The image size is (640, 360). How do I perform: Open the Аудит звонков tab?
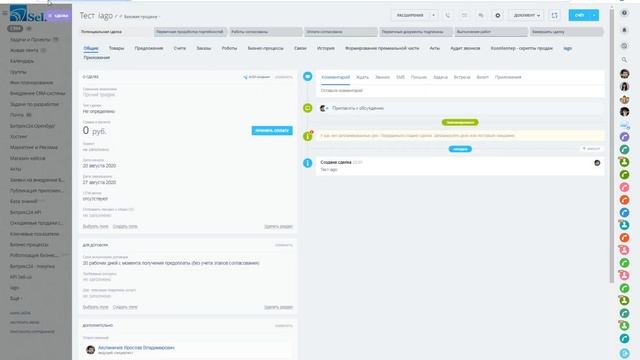coord(465,48)
